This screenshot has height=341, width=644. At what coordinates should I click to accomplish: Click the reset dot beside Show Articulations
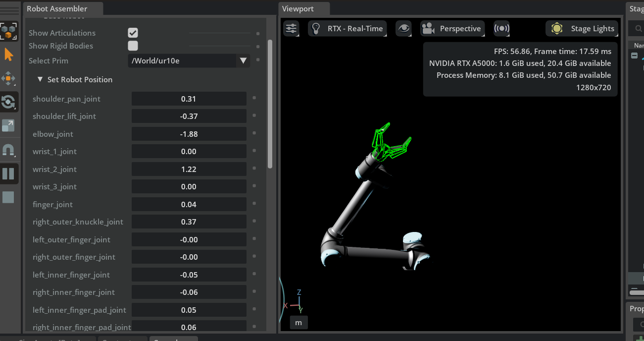coord(258,34)
